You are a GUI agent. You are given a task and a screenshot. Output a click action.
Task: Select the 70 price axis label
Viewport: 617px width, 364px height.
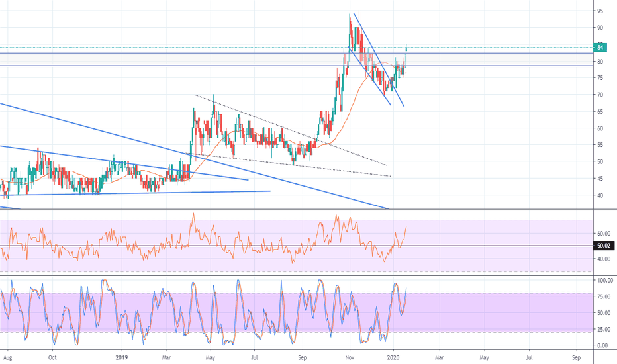[x=600, y=95]
